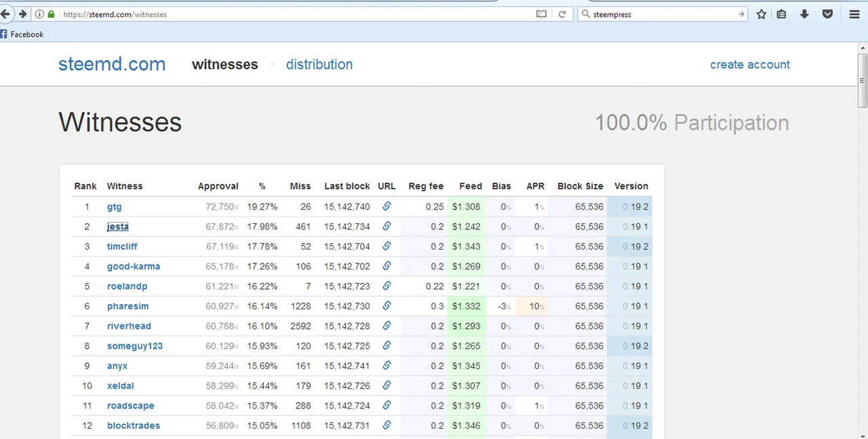Click the APR column header

pyautogui.click(x=536, y=186)
